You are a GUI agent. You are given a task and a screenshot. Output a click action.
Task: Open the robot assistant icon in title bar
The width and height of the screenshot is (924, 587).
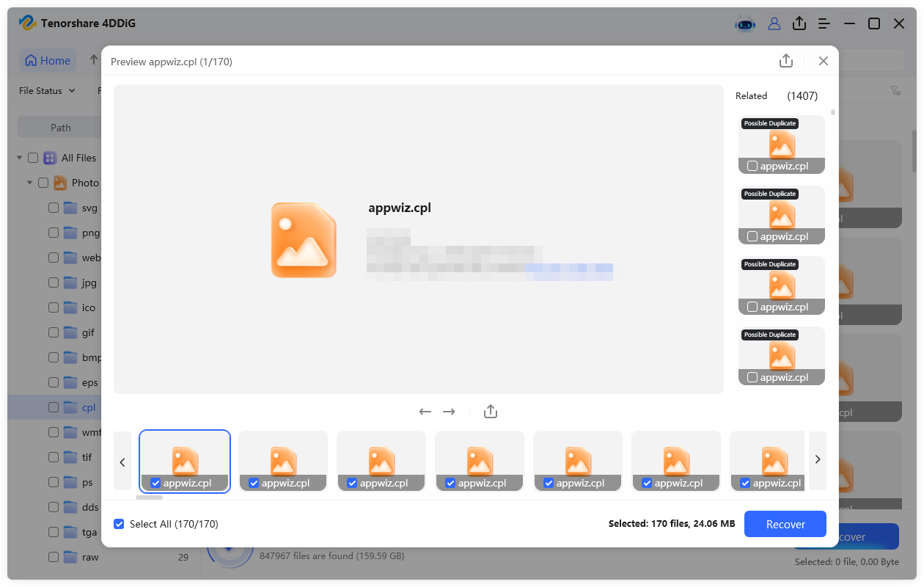(x=745, y=23)
